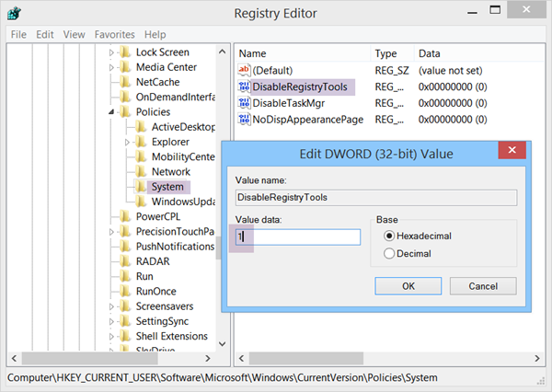Click the NoDispAppearancePage DWORD icon

(244, 120)
